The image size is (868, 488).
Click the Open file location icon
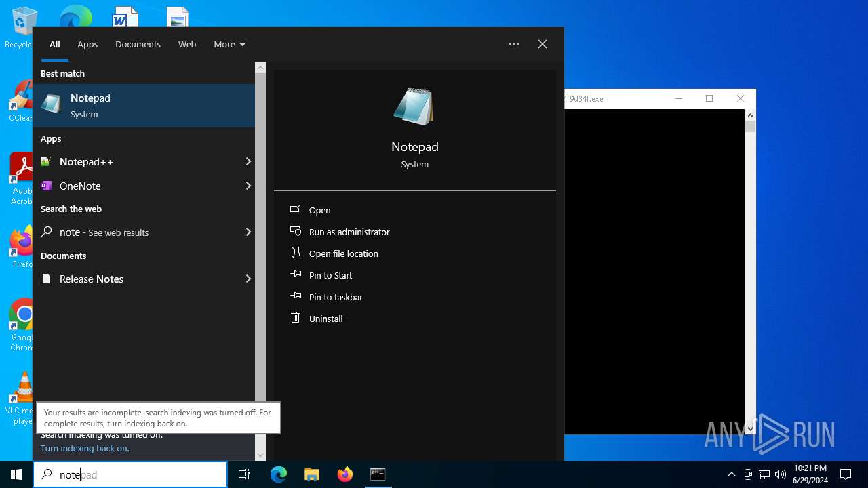[295, 253]
